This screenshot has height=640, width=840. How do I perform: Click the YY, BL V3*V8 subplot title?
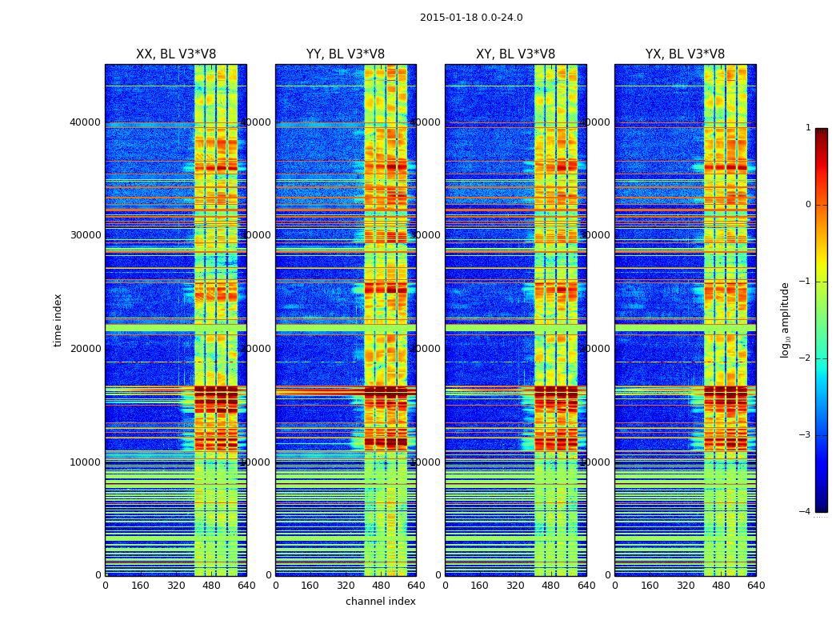(346, 54)
